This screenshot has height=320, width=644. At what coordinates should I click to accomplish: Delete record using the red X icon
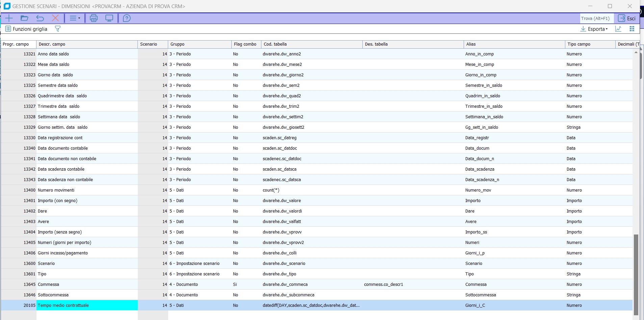(x=55, y=18)
